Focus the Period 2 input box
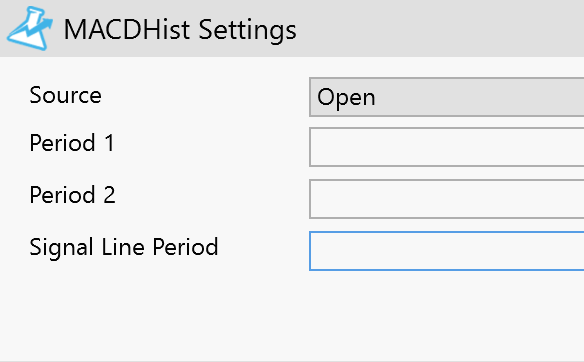The height and width of the screenshot is (362, 584). 447,199
